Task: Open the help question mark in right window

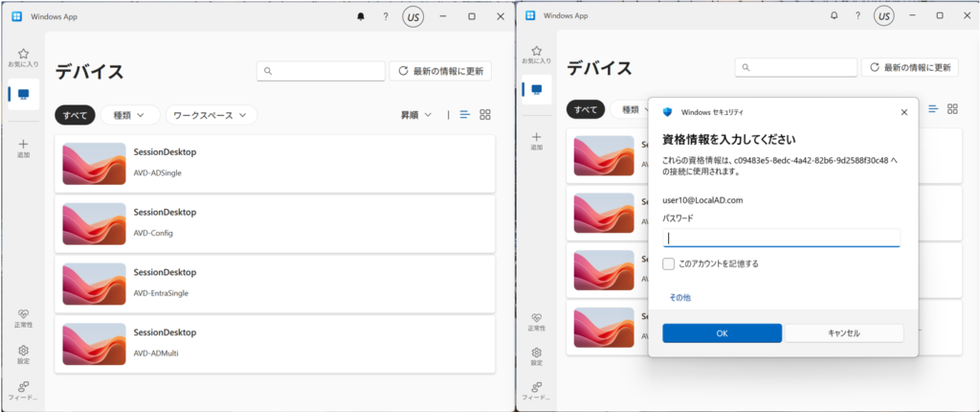Action: coord(858,16)
